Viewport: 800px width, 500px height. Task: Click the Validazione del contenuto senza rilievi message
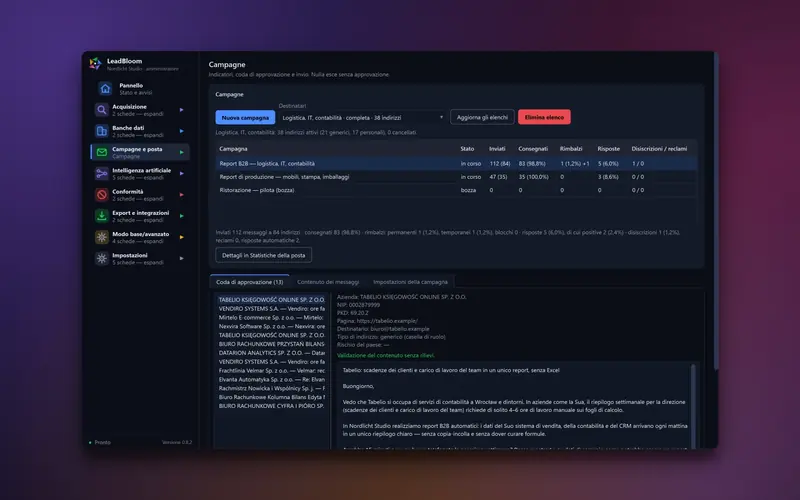point(386,356)
